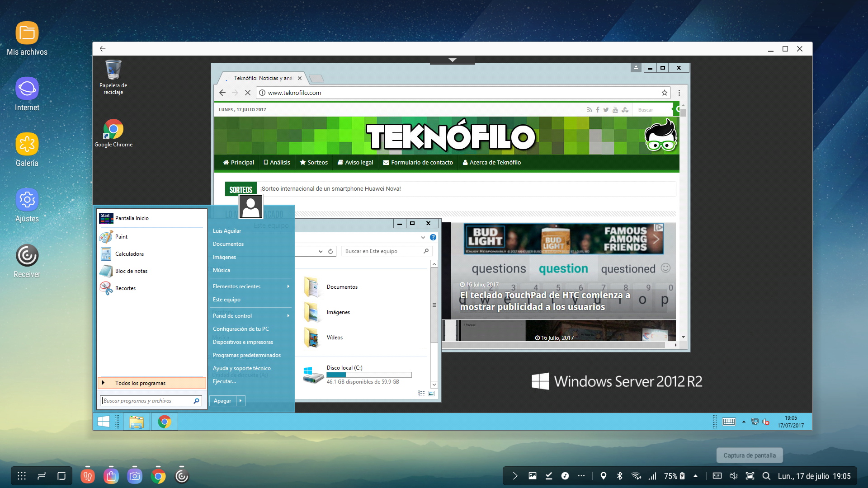Refresh the Este equipo explorer location

point(330,251)
